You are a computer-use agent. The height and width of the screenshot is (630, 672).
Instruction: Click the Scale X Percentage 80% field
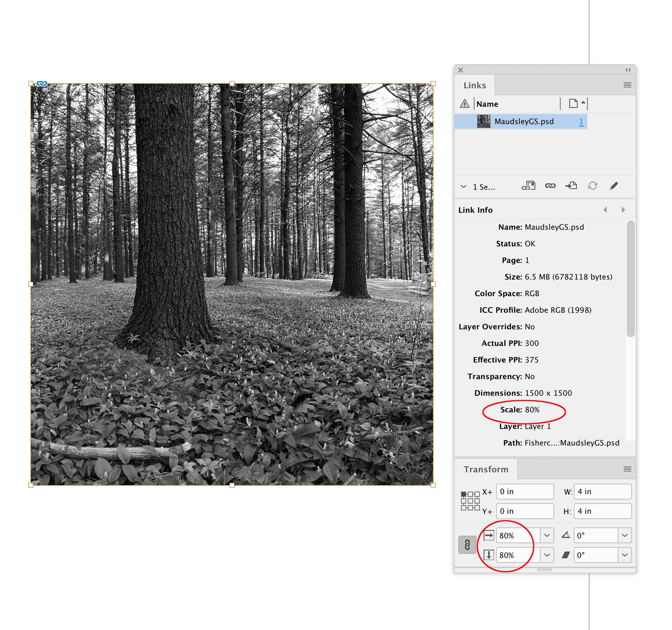tap(518, 535)
